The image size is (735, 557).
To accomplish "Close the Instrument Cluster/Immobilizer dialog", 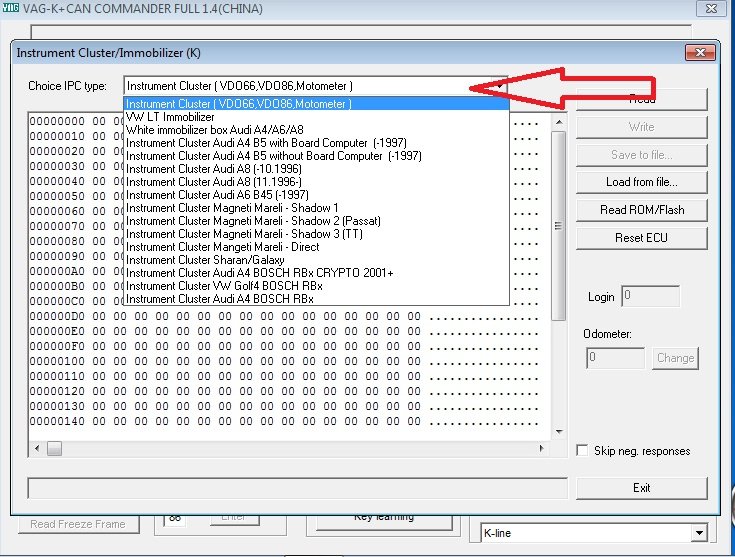I will pos(697,53).
